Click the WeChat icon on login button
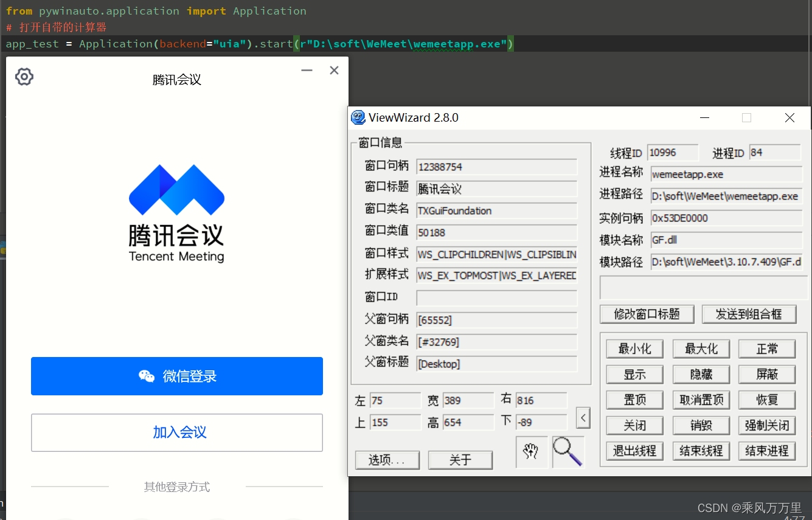The height and width of the screenshot is (520, 812). [147, 376]
